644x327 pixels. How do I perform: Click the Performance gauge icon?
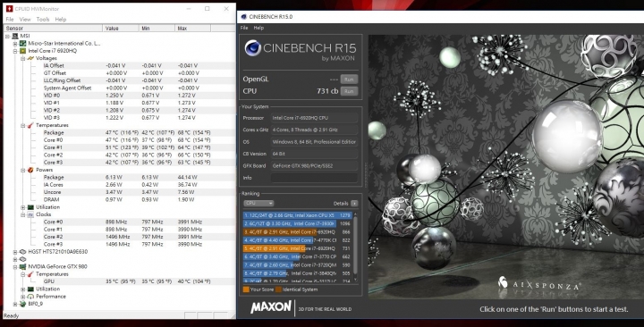click(30, 297)
